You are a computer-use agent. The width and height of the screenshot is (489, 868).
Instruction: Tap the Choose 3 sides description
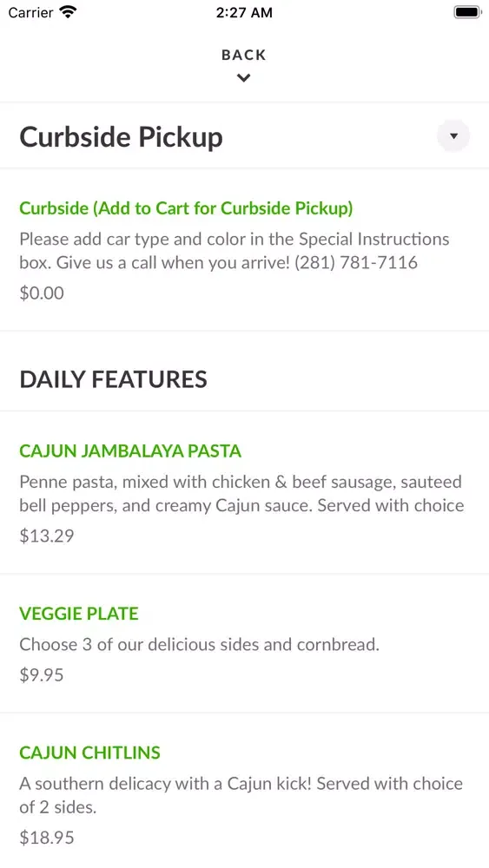click(200, 644)
